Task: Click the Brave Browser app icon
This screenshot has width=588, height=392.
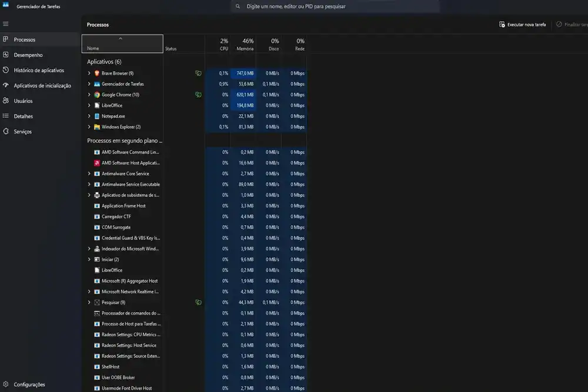Action: coord(96,73)
